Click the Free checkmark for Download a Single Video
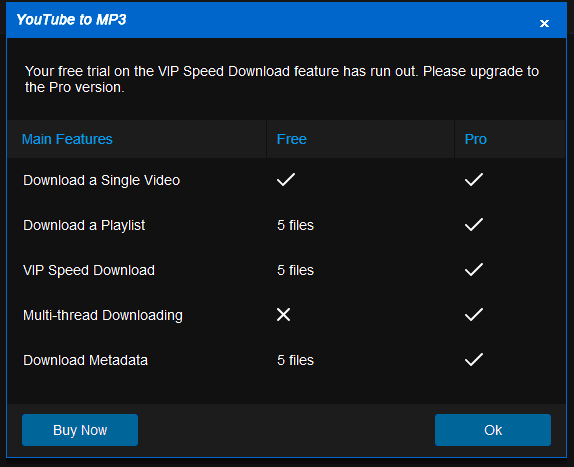Screen dimensions: 574x467 [286, 179]
